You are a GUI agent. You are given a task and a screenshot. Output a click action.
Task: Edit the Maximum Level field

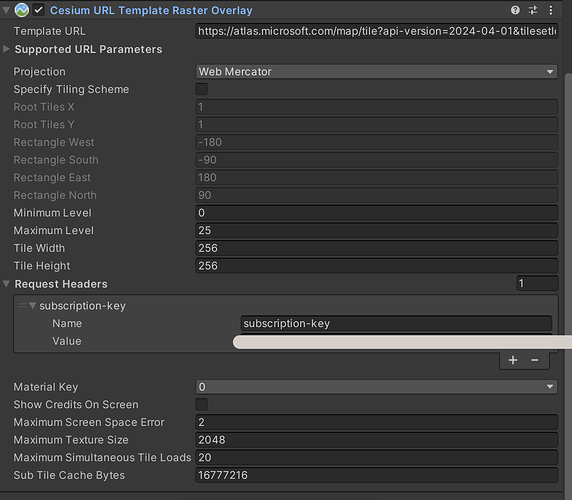pyautogui.click(x=376, y=230)
